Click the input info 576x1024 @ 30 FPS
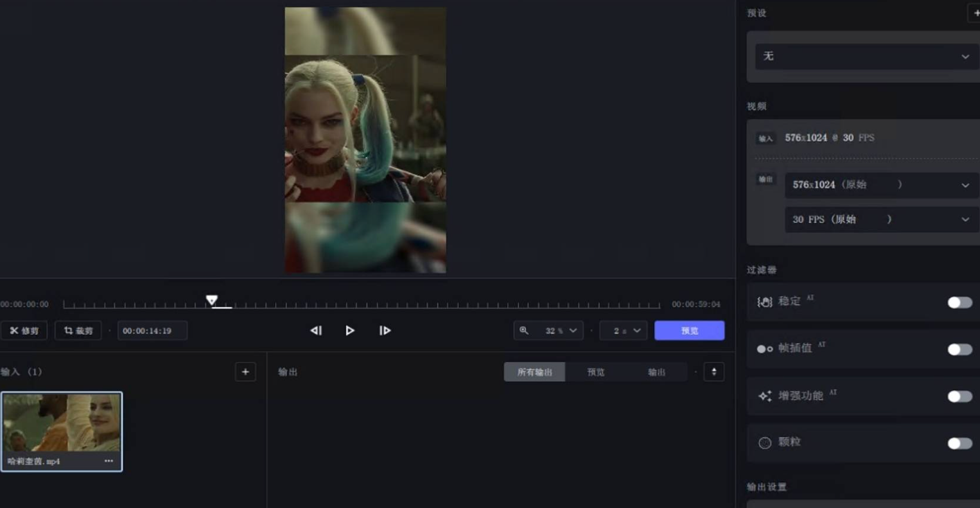The height and width of the screenshot is (508, 980). pos(830,138)
